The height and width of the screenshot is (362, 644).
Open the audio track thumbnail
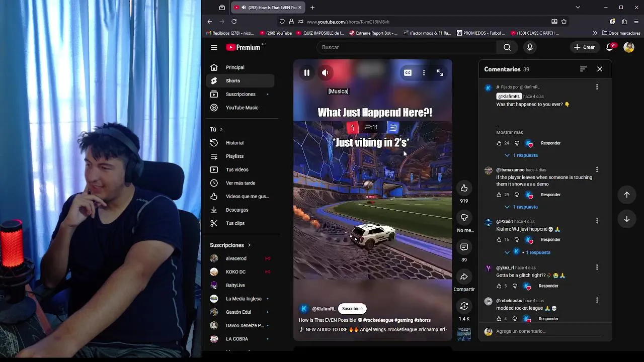pyautogui.click(x=464, y=334)
